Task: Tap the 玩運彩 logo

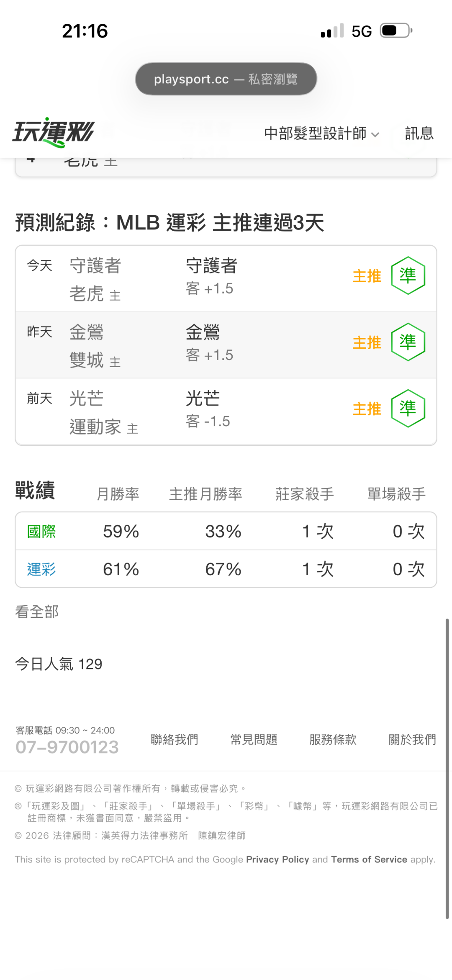Action: coord(54,132)
